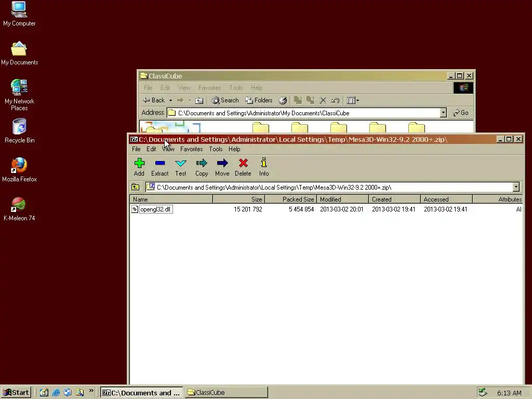
Task: Expand 7-Zip path dropdown
Action: pos(516,187)
